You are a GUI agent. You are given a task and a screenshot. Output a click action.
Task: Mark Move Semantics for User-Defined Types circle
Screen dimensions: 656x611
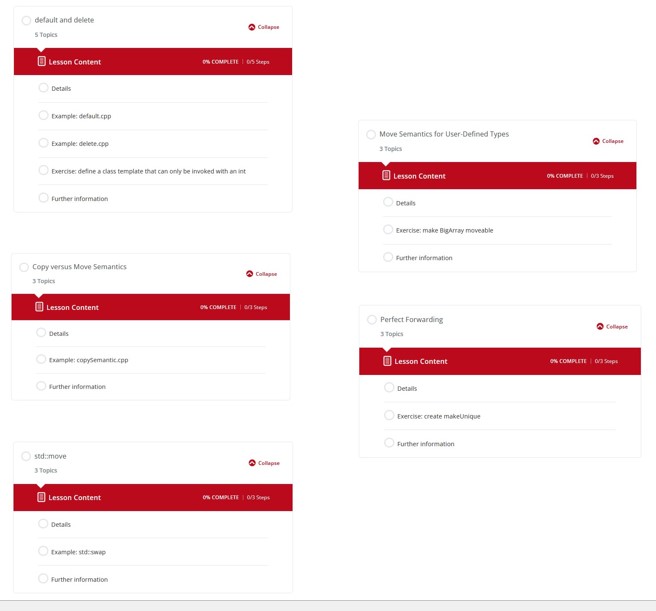click(371, 134)
